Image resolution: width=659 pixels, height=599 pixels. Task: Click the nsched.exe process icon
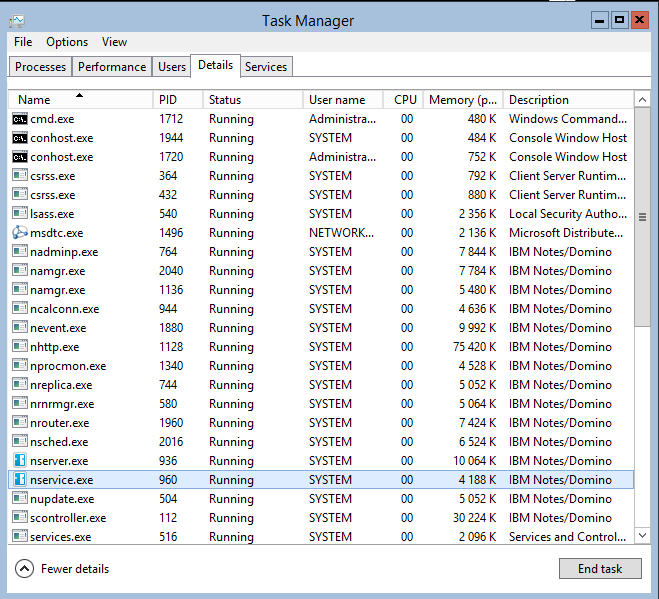pyautogui.click(x=20, y=441)
